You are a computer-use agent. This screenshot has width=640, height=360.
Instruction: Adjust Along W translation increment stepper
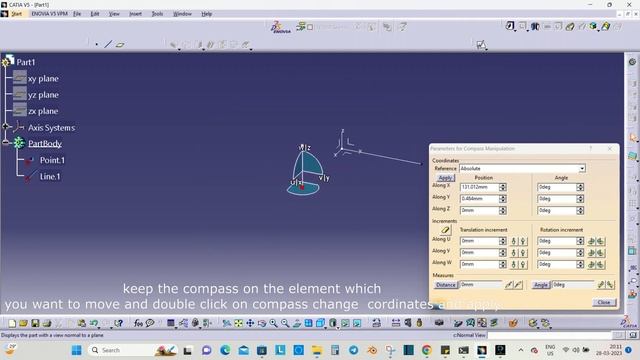pyautogui.click(x=503, y=264)
